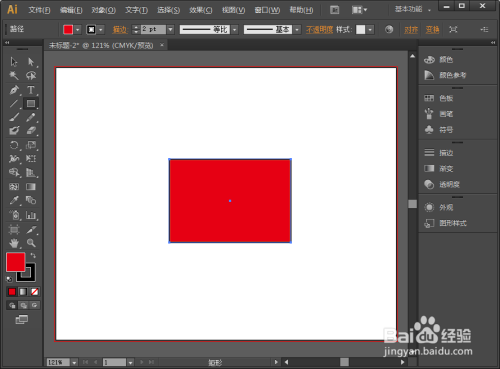
Task: Choose the Eraser tool
Action: coord(31,130)
